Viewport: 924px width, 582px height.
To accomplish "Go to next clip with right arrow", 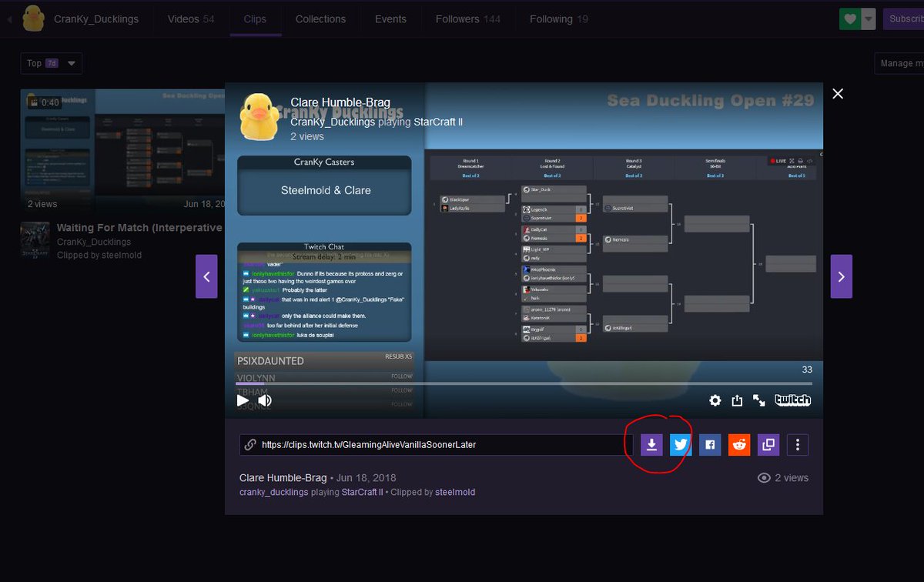I will click(841, 276).
